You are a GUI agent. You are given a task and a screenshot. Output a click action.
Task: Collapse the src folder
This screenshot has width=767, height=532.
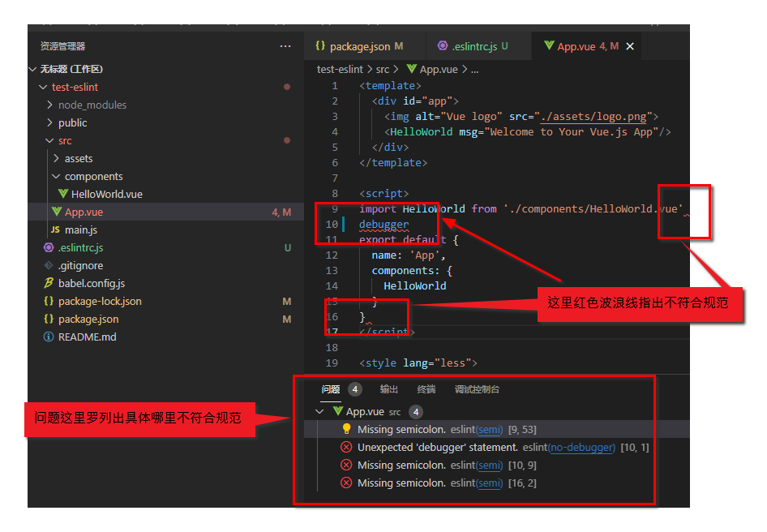click(49, 140)
